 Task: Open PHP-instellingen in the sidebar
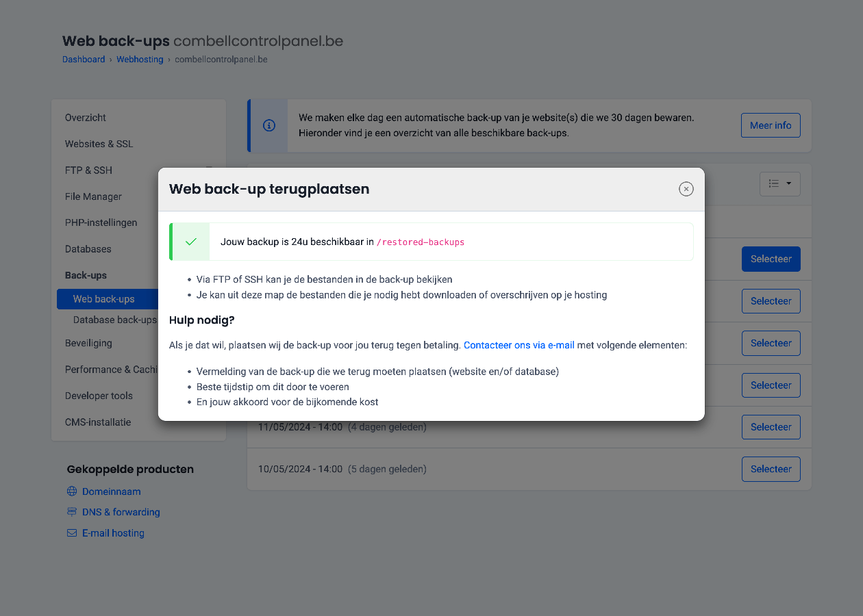pos(101,223)
